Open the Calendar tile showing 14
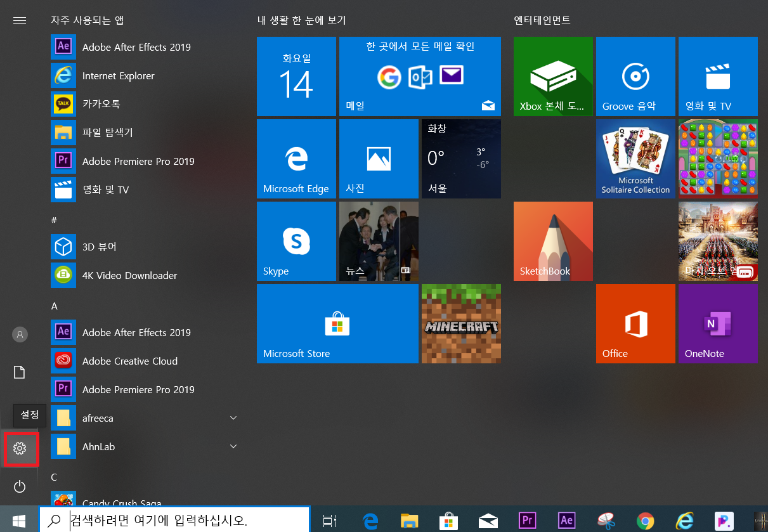This screenshot has width=768, height=532. click(x=296, y=76)
